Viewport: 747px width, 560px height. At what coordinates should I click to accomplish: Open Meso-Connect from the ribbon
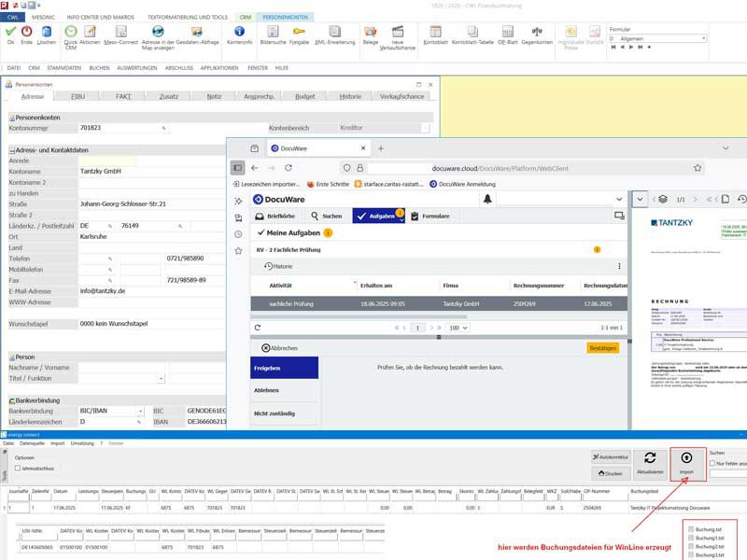click(x=121, y=32)
